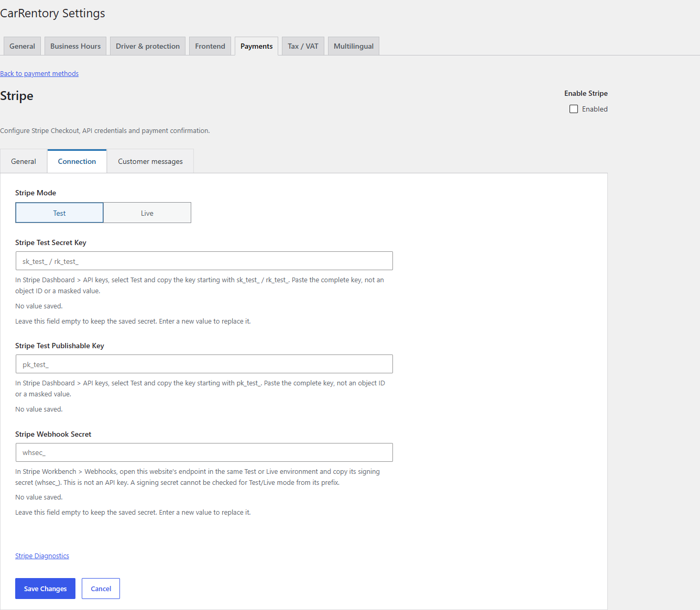
Task: Switch to the Multilingual tab
Action: 354,46
